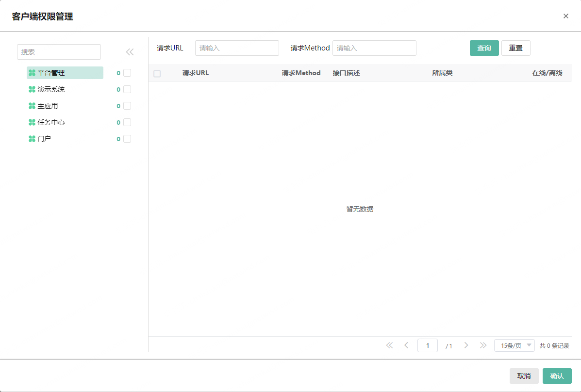Click the 查询 search button

[484, 48]
